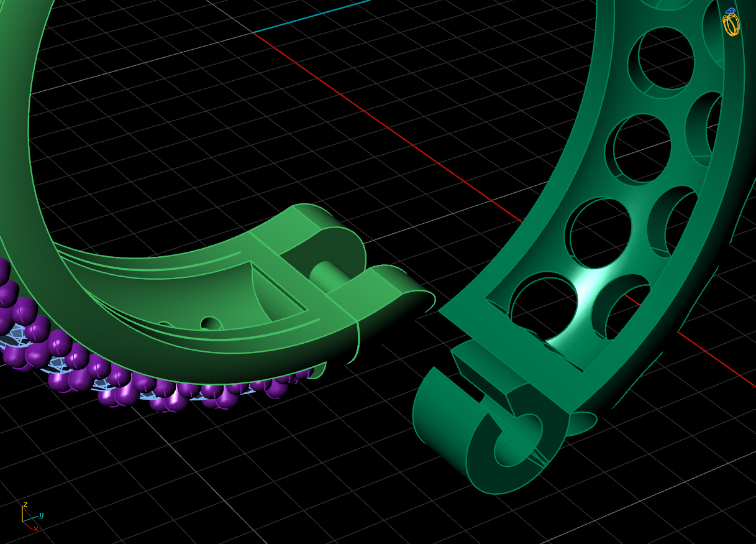This screenshot has width=756, height=544.
Task: Click the red X label on the axis gizmo
Action: [36, 530]
